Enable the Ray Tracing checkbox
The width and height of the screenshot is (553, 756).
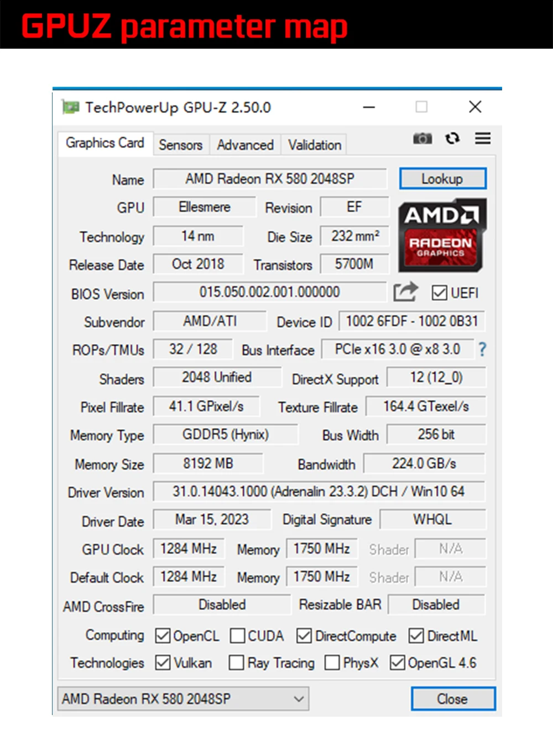tap(236, 662)
